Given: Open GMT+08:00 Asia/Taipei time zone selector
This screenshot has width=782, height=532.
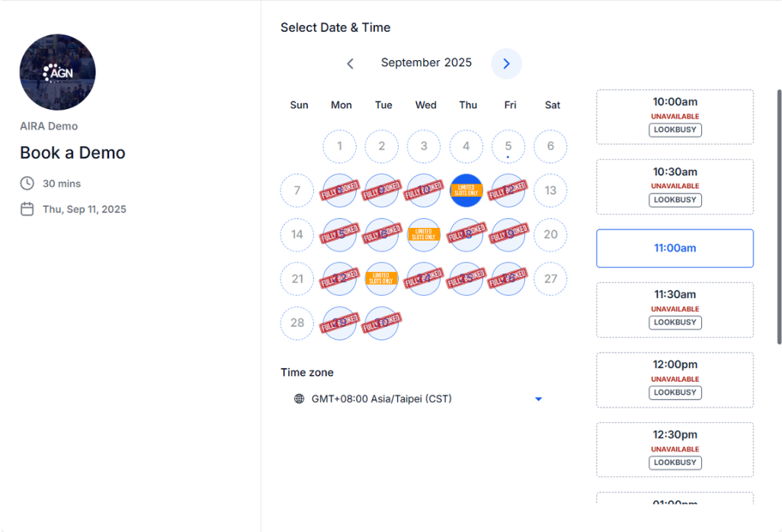Looking at the screenshot, I should (418, 399).
